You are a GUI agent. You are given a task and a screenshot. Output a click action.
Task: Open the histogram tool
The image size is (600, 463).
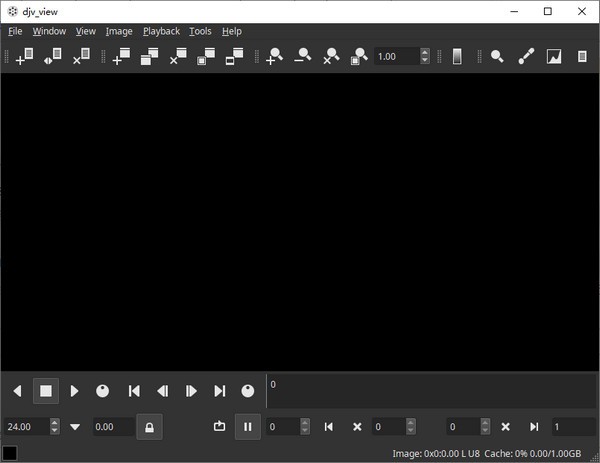tap(554, 57)
